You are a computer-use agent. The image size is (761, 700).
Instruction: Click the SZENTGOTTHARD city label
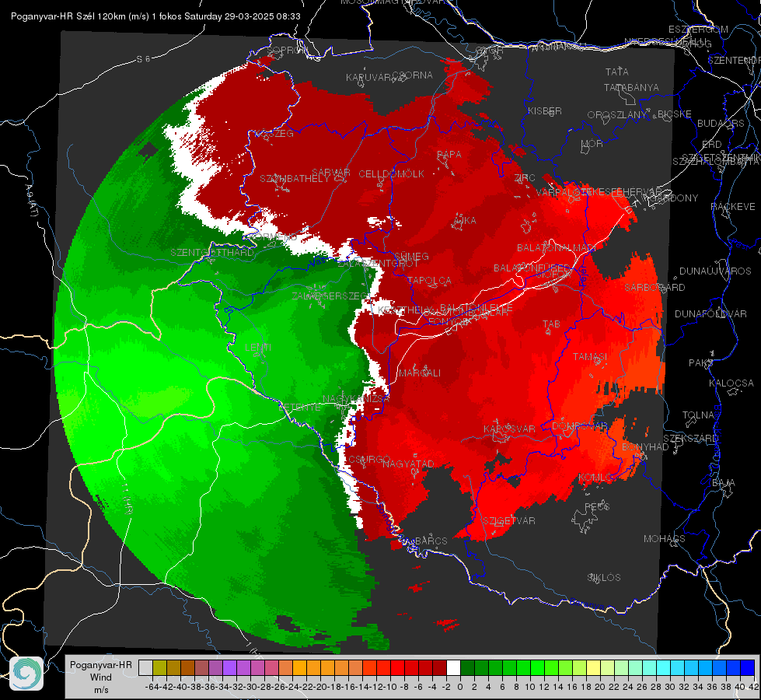211,253
